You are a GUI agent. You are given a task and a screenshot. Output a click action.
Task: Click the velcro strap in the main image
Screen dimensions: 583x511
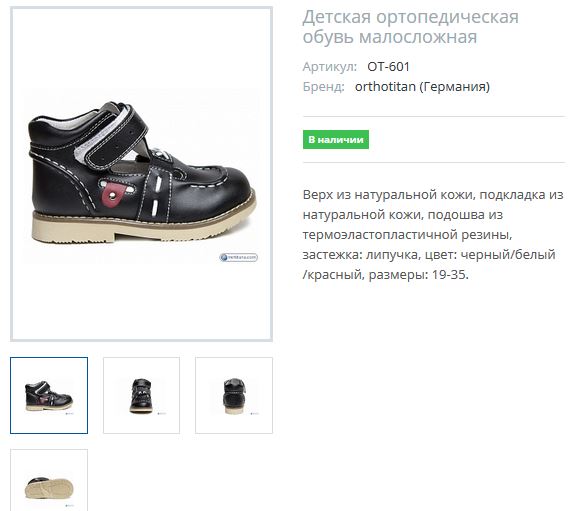tap(115, 138)
